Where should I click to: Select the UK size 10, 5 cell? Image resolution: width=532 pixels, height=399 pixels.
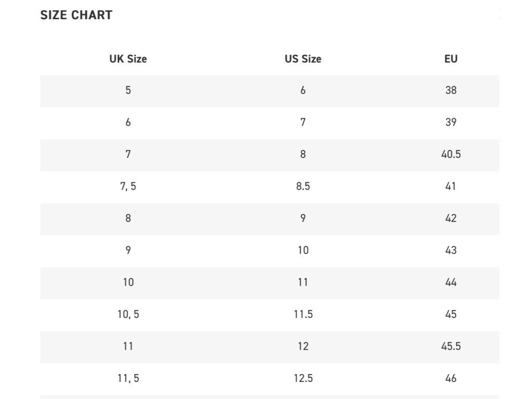128,314
